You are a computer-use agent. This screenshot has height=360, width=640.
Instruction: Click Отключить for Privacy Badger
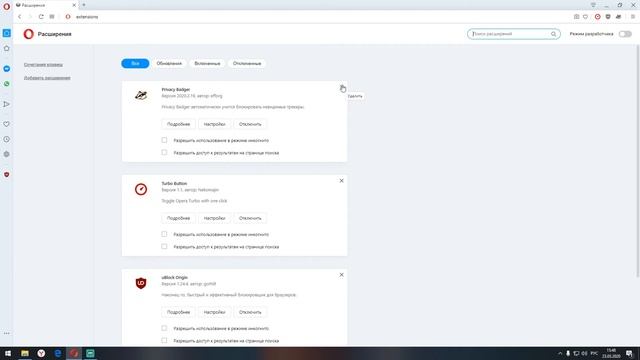click(250, 124)
